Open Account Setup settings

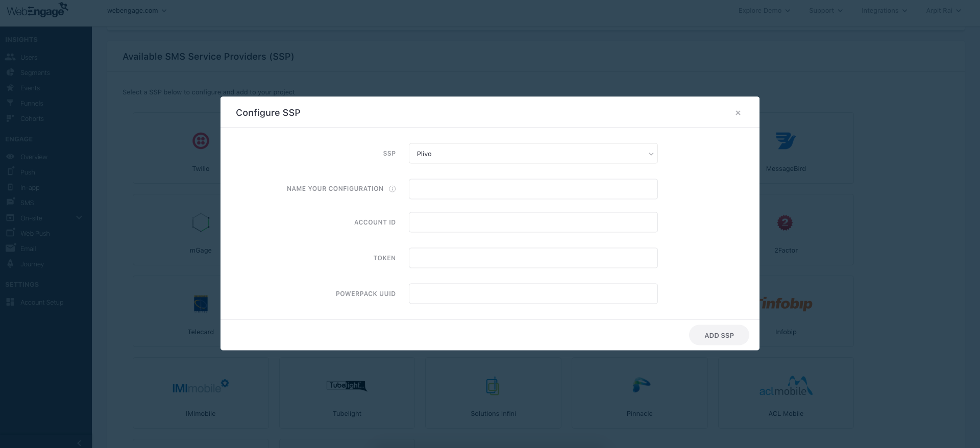tap(42, 303)
